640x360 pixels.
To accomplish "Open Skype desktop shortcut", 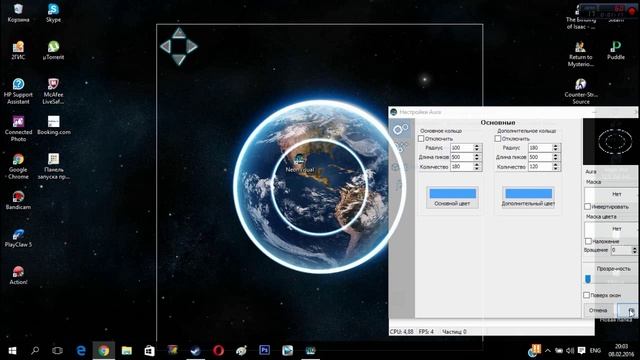I will [53, 12].
